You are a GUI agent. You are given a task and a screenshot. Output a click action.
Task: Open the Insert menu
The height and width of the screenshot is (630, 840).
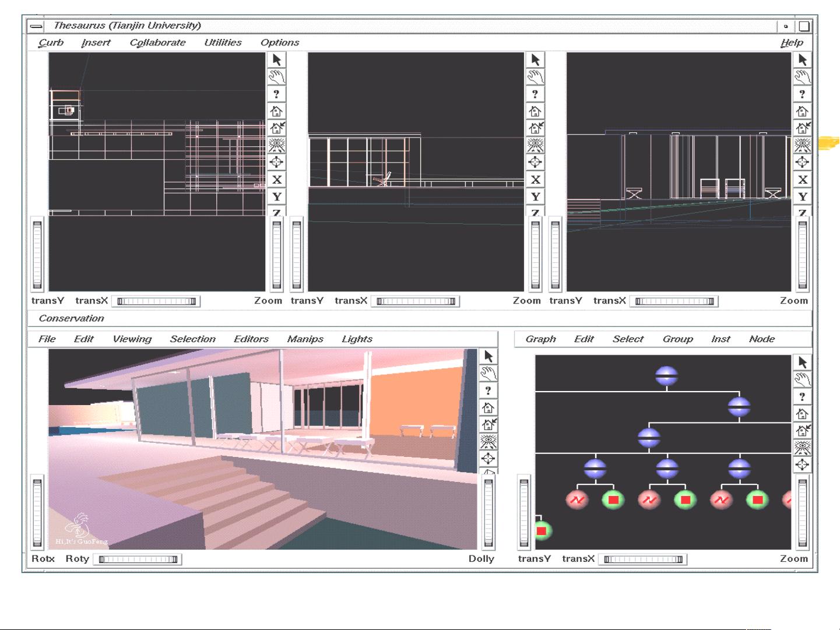[x=96, y=43]
